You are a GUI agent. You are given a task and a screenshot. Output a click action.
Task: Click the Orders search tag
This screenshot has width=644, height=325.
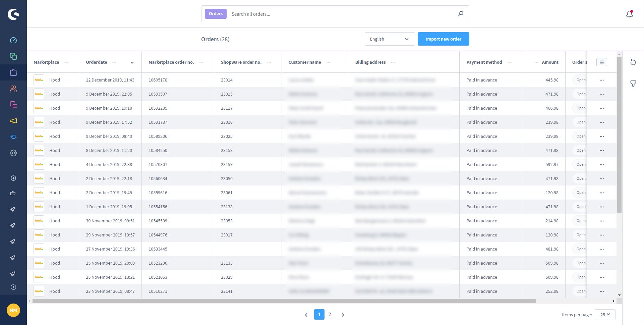click(216, 14)
